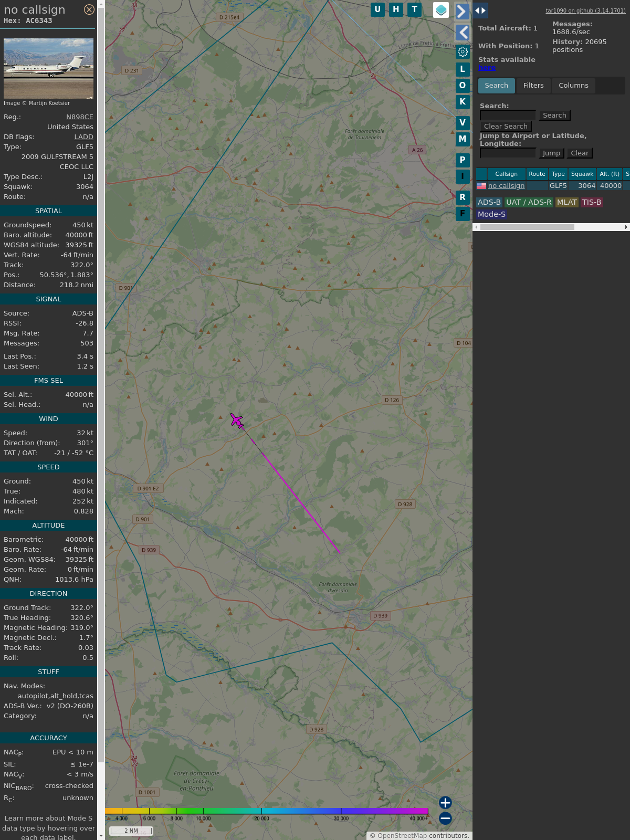Click the STUFF section header

[x=48, y=672]
